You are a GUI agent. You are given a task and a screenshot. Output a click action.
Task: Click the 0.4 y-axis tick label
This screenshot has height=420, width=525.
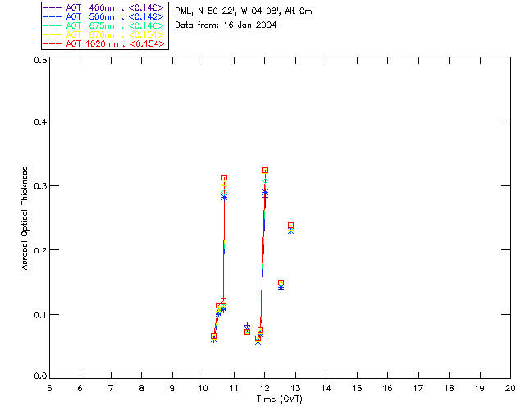(x=40, y=121)
